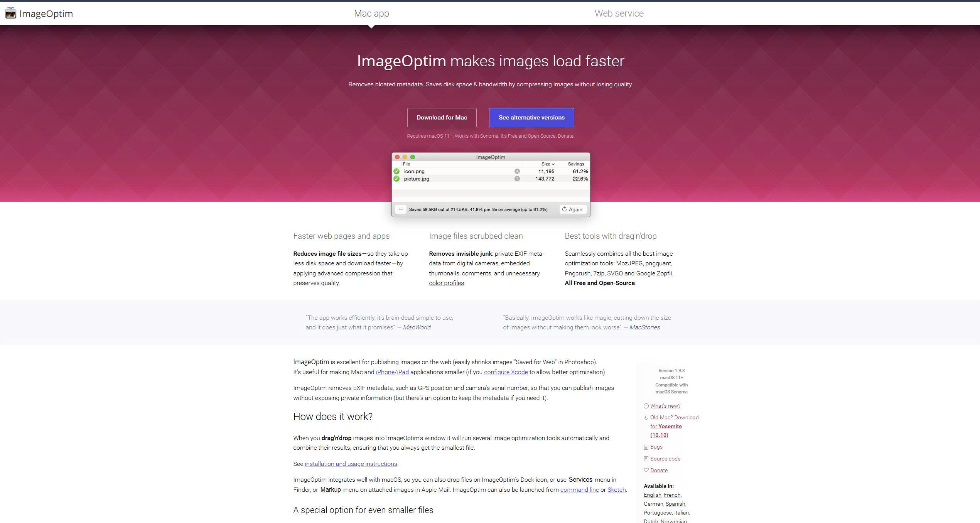The height and width of the screenshot is (523, 980).
Task: Select the Mac app tab
Action: (x=371, y=13)
